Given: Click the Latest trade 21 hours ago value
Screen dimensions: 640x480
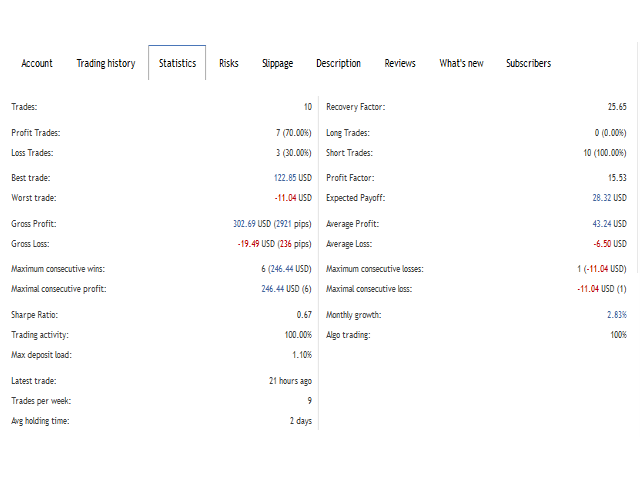Looking at the screenshot, I should click(289, 381).
